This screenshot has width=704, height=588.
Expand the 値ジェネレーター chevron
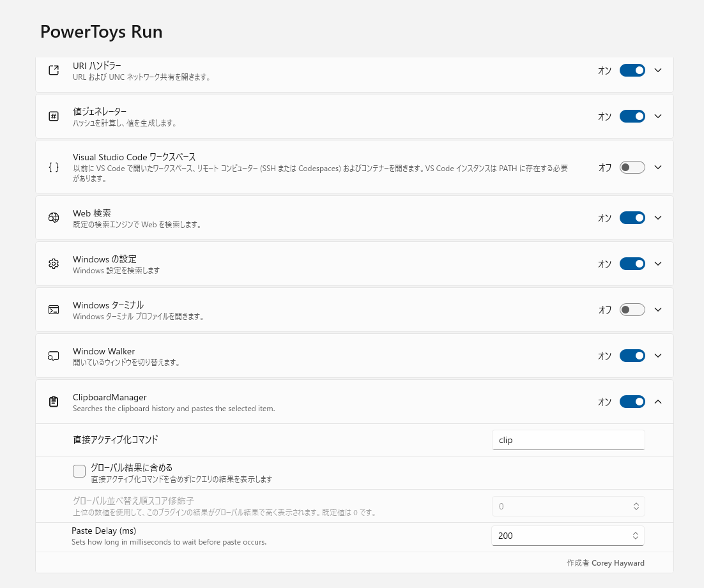tap(658, 116)
